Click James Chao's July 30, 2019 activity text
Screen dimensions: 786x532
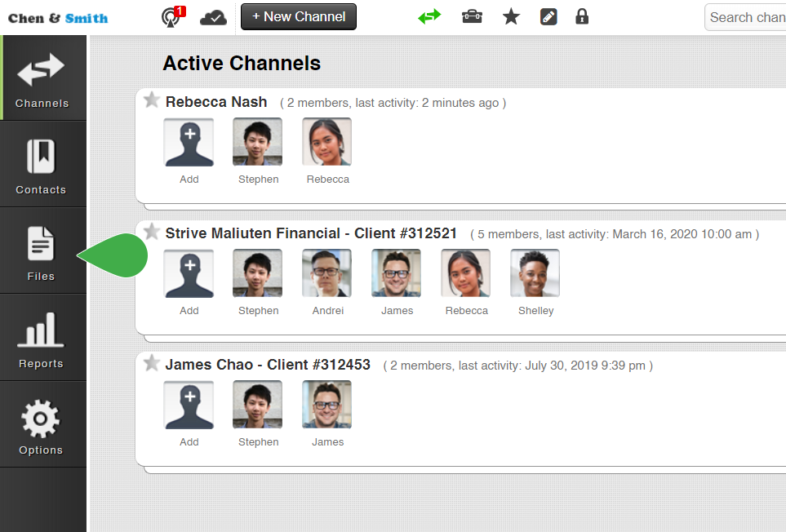[517, 366]
